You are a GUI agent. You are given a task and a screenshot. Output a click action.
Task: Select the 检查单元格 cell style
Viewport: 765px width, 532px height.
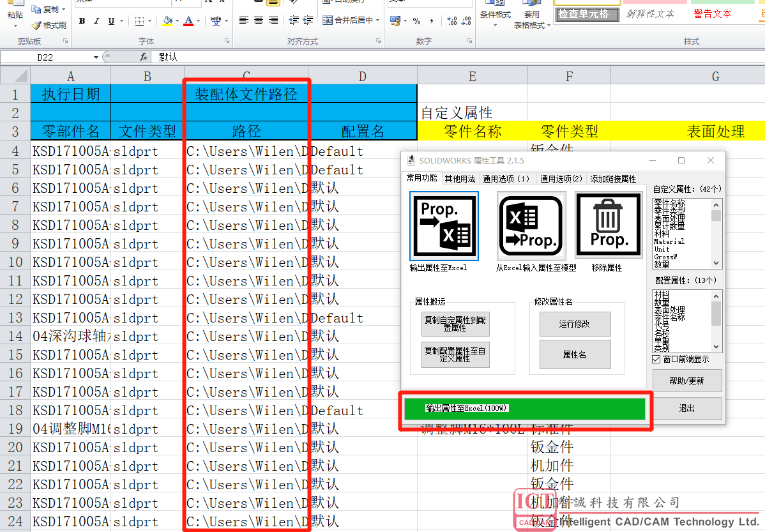(x=587, y=13)
